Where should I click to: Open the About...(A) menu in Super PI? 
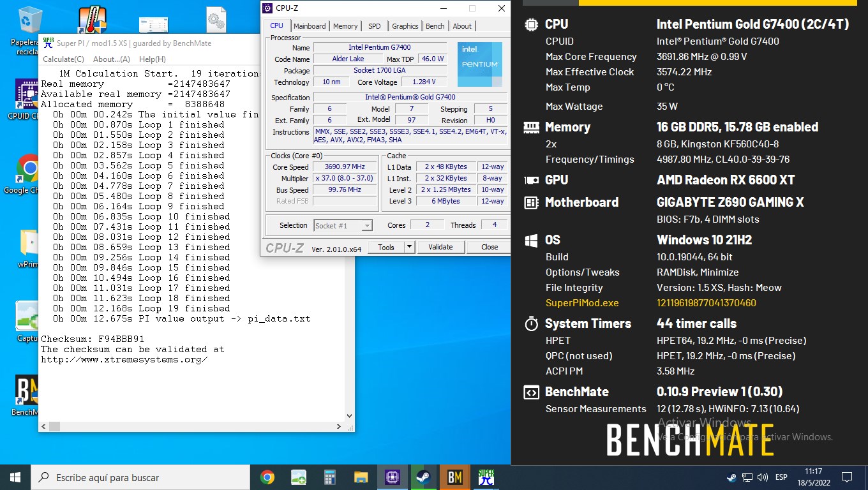pos(112,59)
